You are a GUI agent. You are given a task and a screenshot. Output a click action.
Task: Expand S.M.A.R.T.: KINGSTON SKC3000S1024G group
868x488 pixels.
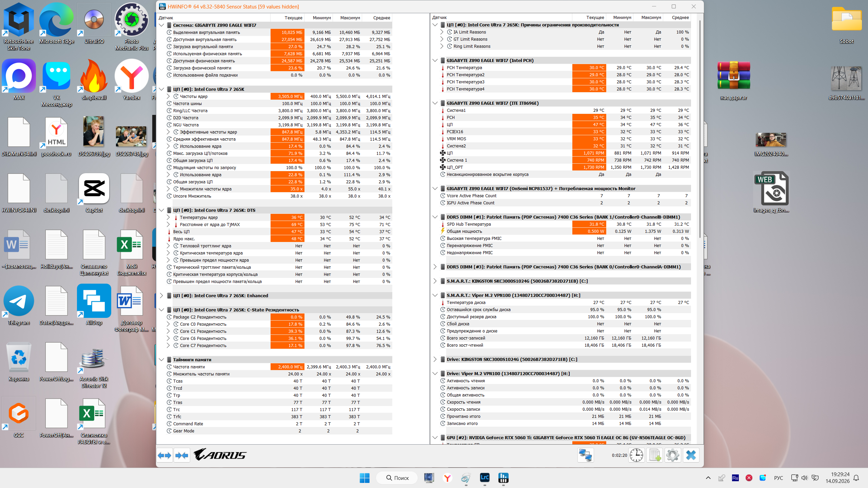point(435,281)
